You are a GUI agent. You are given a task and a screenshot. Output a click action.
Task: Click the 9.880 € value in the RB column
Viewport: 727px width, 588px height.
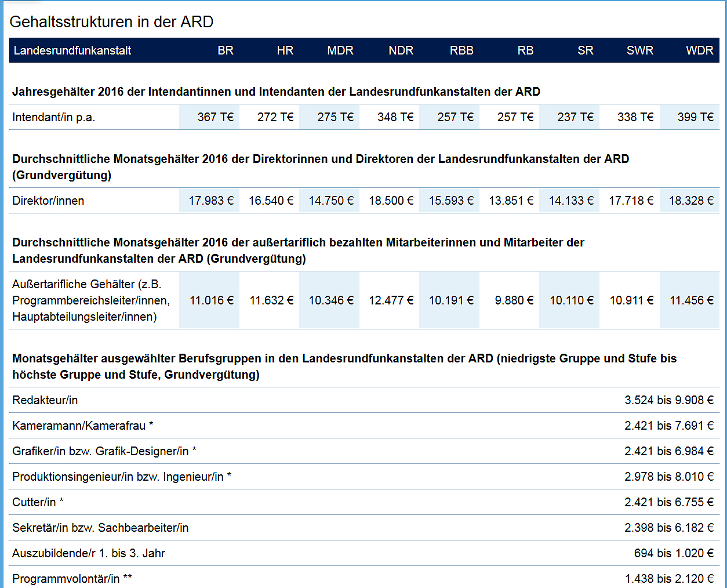click(x=514, y=300)
